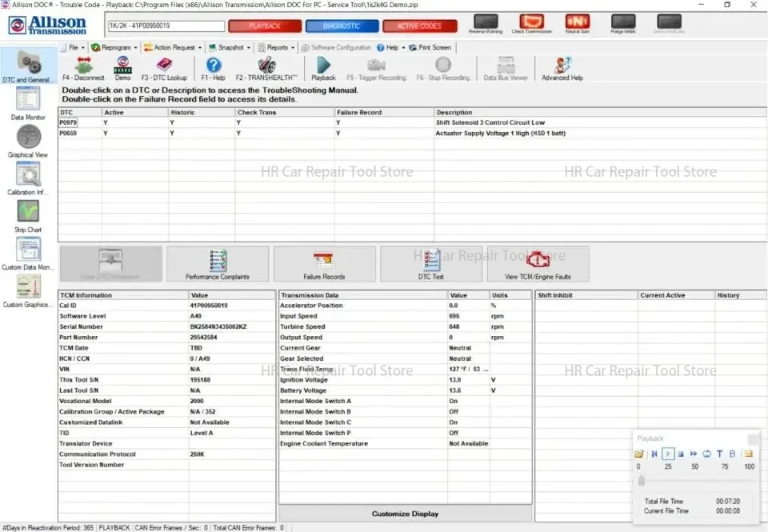Image resolution: width=768 pixels, height=532 pixels.
Task: Switch to the DIAGNOSTIC tab
Action: tap(342, 26)
